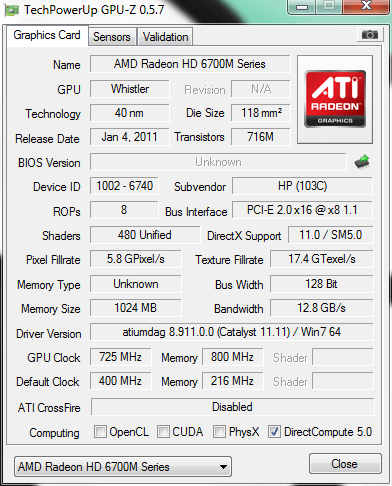Click the BIOS save chip icon
Viewport: 392px width, 486px height.
tap(362, 162)
